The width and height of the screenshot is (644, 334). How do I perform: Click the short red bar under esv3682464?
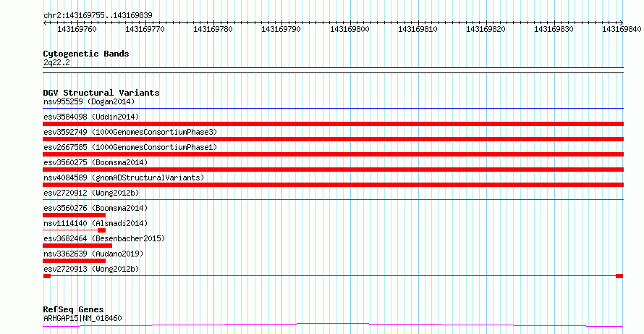tap(77, 246)
